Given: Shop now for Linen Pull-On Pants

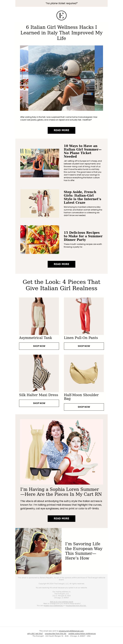Looking at the screenshot, I should coord(84,346).
